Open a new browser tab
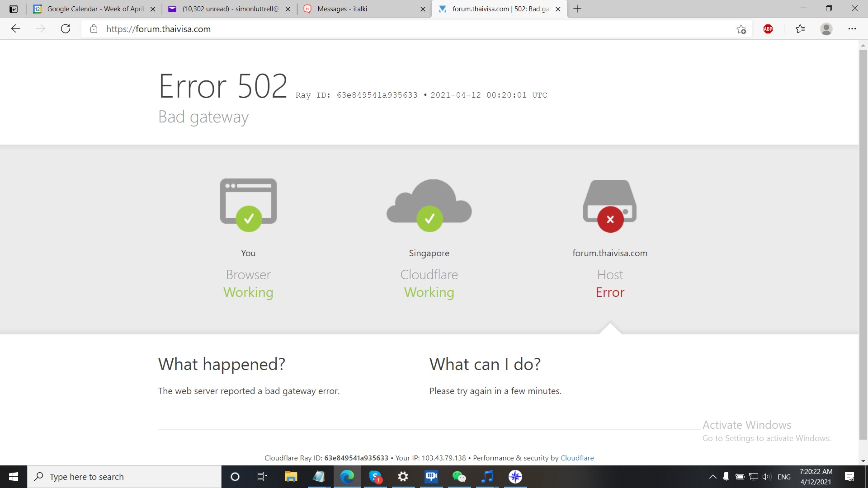 (x=577, y=9)
